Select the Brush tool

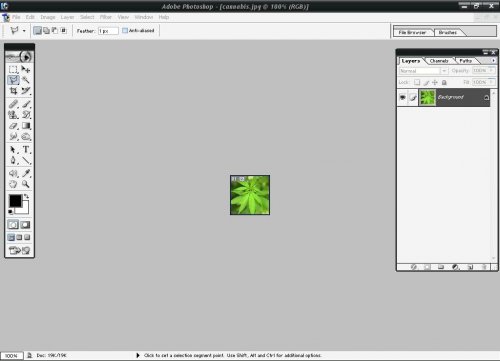coord(26,104)
